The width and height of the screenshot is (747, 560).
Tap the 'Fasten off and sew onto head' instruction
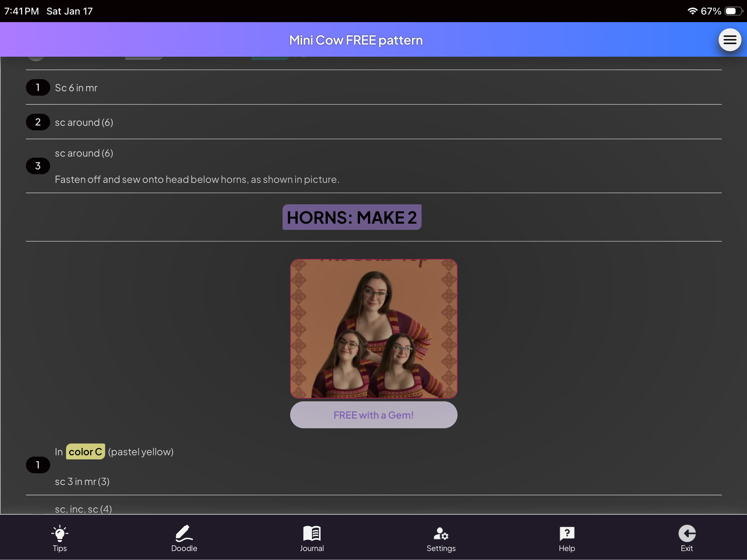pyautogui.click(x=197, y=179)
